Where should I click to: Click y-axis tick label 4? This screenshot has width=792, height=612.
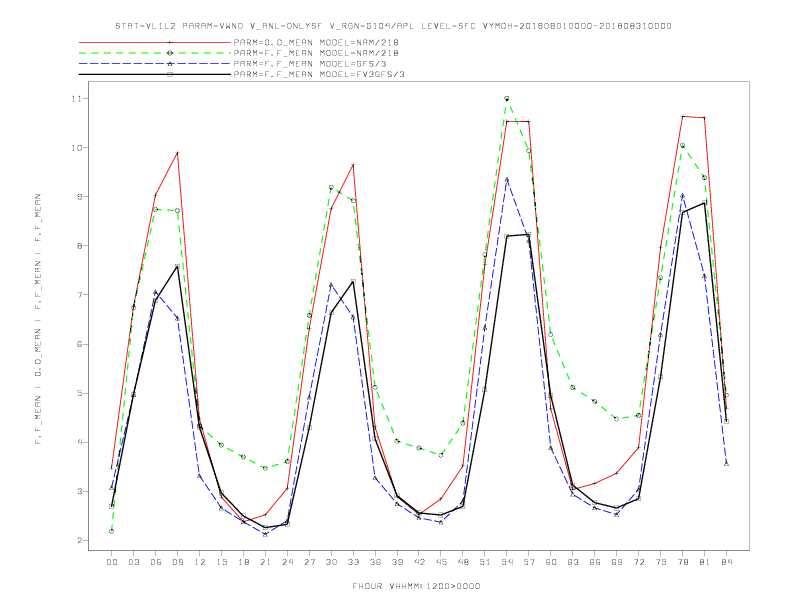click(x=79, y=442)
